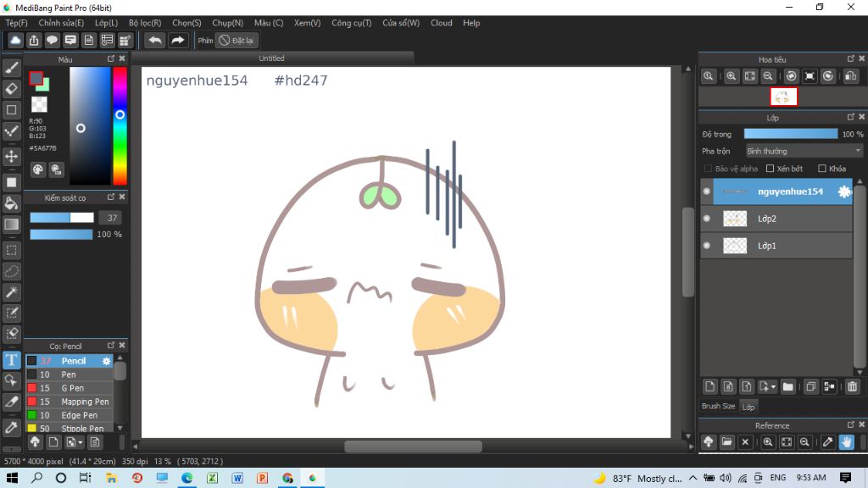The width and height of the screenshot is (868, 488).
Task: Zoom out within the navigator panel
Action: coord(768,76)
